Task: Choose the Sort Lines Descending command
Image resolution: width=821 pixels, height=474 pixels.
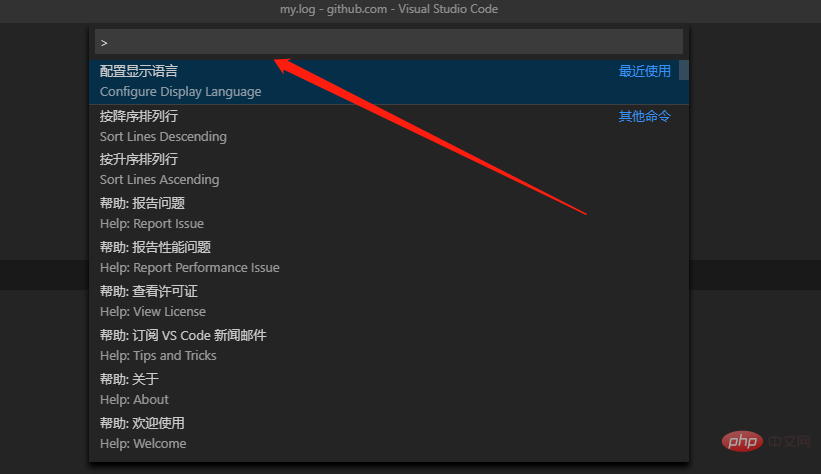Action: (x=389, y=126)
